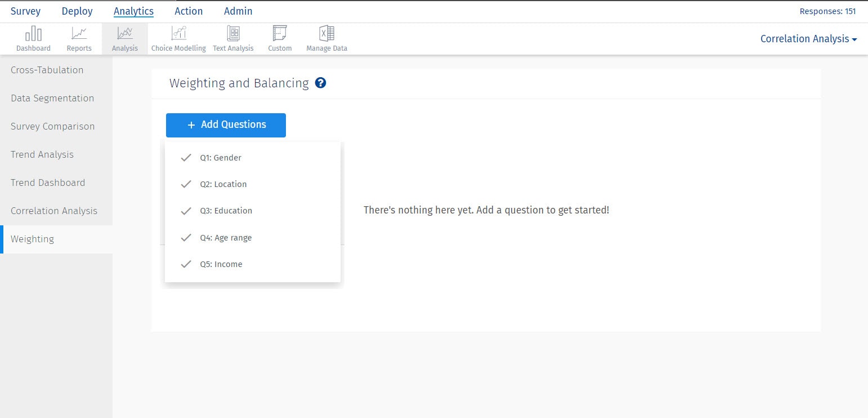Open the Custom reports icon

tap(280, 37)
